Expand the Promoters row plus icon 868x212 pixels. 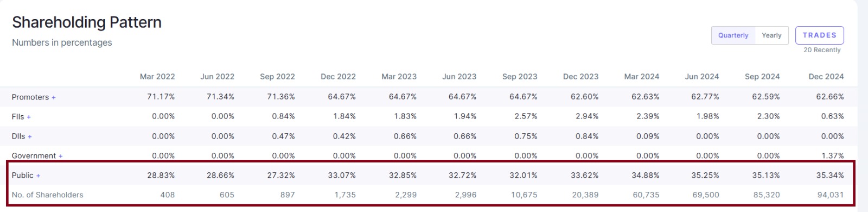[54, 97]
